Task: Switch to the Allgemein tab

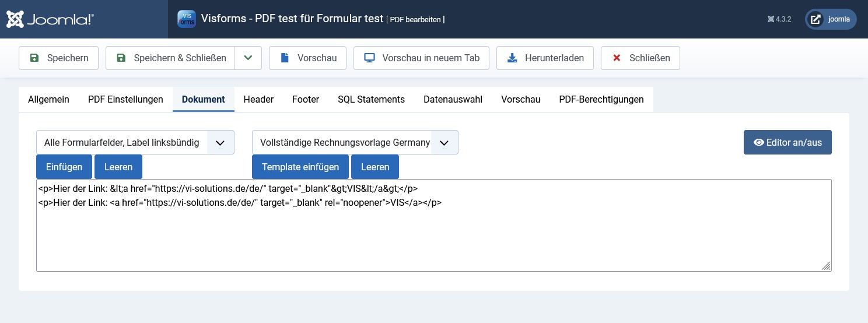Action: 48,99
